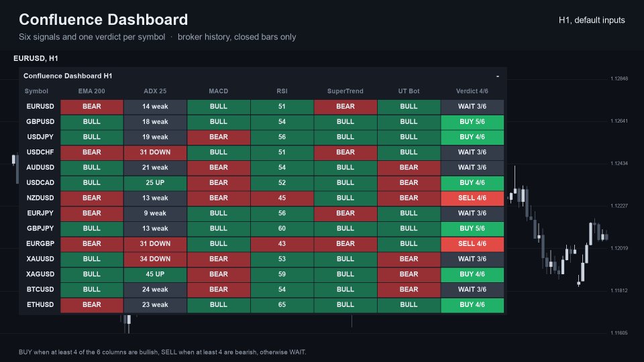
Task: Click the 1.12848 price axis label
Action: (x=619, y=78)
